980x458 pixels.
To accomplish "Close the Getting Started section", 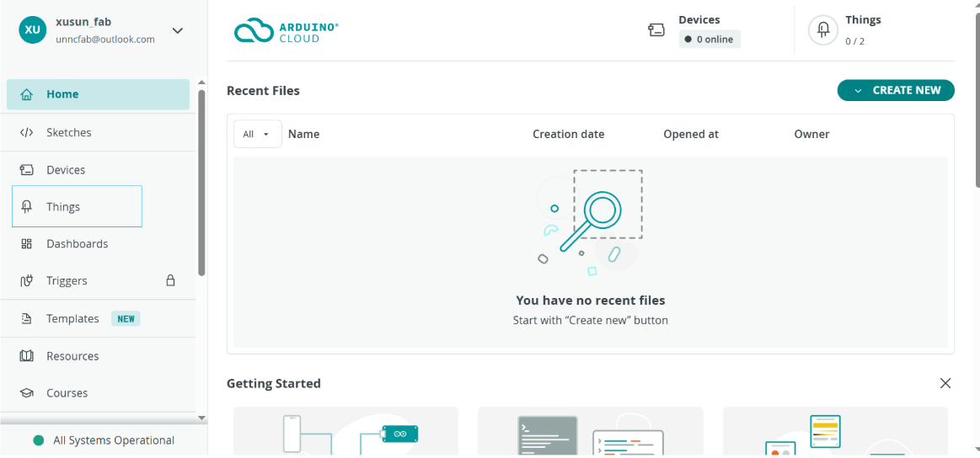I will [x=945, y=383].
